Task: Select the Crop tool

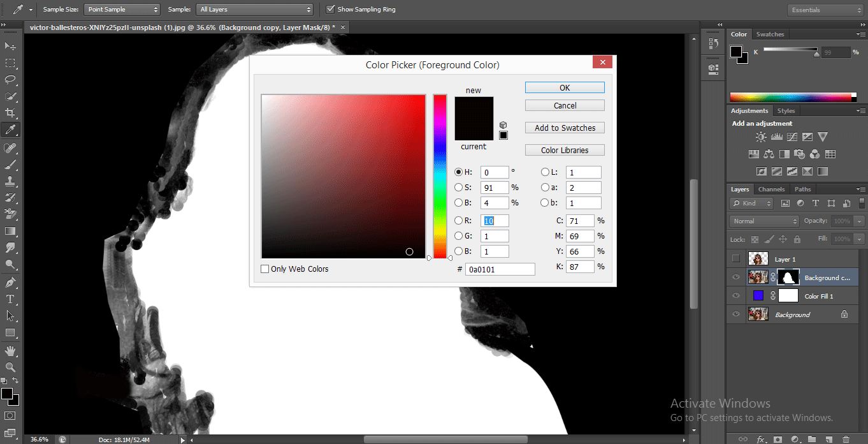Action: coord(11,113)
